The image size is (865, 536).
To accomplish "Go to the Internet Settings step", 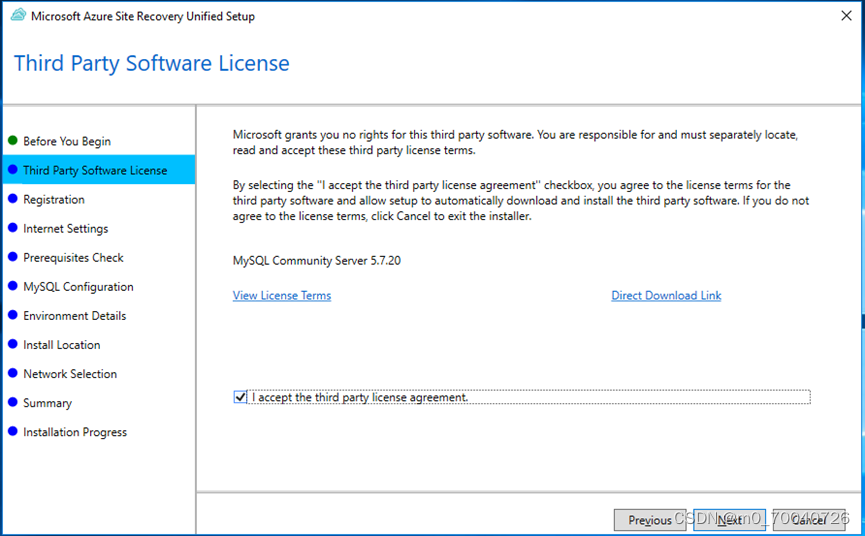I will pyautogui.click(x=66, y=229).
